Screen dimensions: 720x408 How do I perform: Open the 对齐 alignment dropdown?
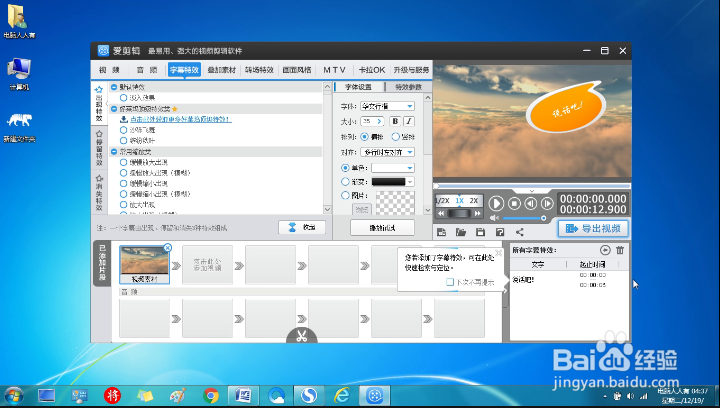pos(388,152)
